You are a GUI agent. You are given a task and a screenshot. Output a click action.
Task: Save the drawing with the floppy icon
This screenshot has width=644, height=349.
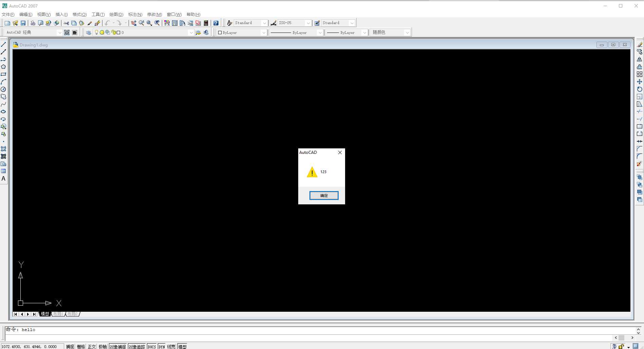(23, 23)
